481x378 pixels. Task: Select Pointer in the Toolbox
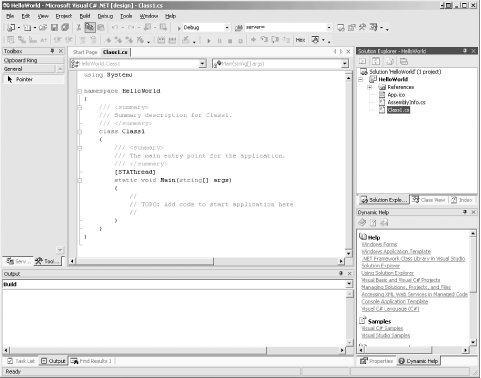[x=33, y=79]
